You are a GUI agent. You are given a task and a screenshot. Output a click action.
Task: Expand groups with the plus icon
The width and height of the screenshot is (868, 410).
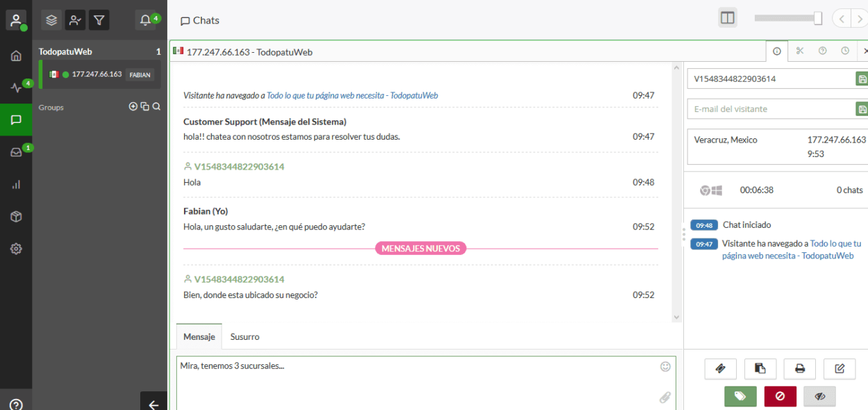133,107
